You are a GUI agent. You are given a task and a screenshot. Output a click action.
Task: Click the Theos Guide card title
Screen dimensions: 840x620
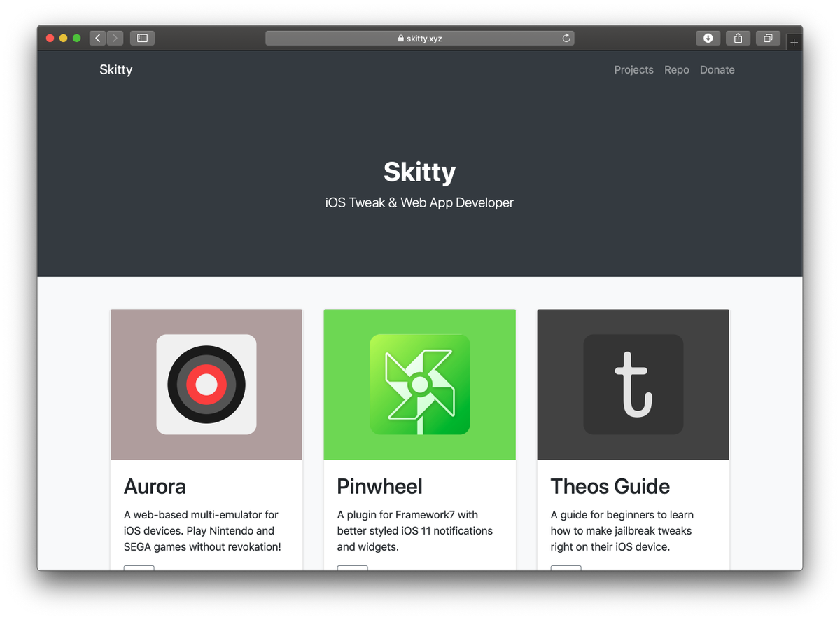[610, 486]
